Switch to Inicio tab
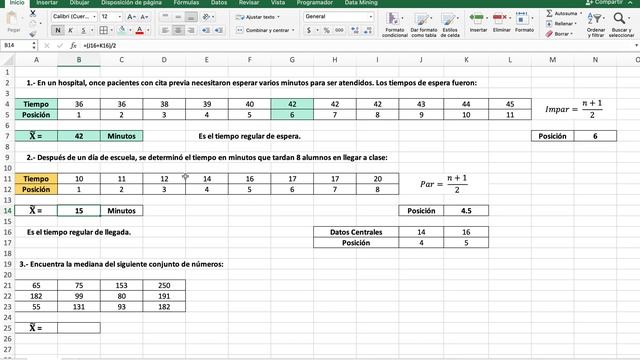 point(17,3)
